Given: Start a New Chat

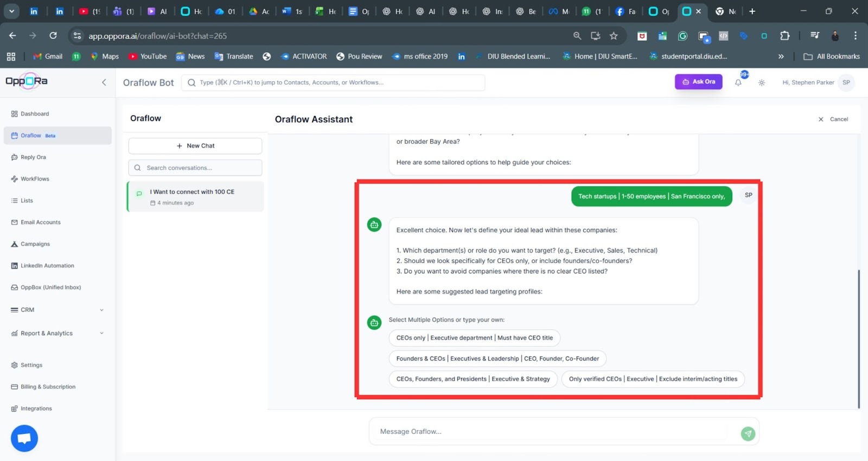Looking at the screenshot, I should tap(195, 146).
